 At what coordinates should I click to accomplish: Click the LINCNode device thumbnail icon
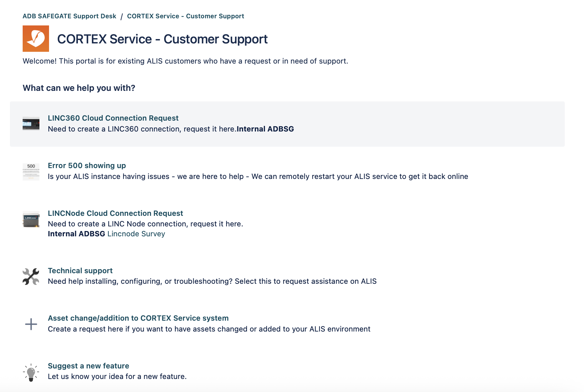point(31,219)
